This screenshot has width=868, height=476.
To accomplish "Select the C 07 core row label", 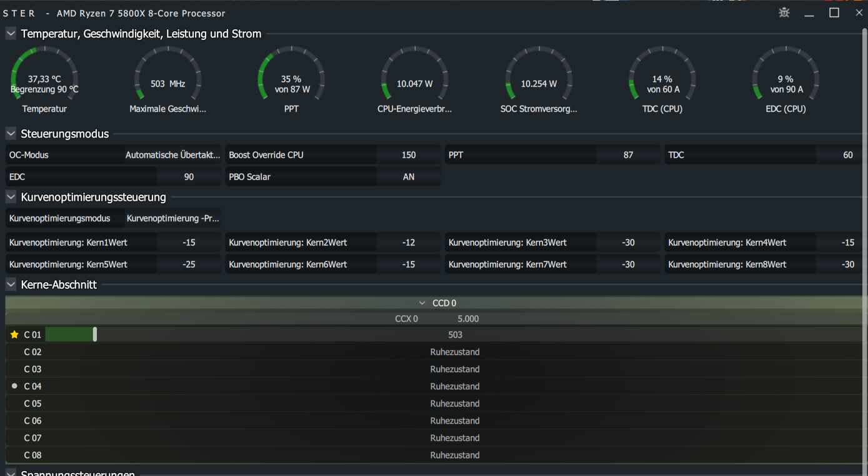I will (x=32, y=438).
